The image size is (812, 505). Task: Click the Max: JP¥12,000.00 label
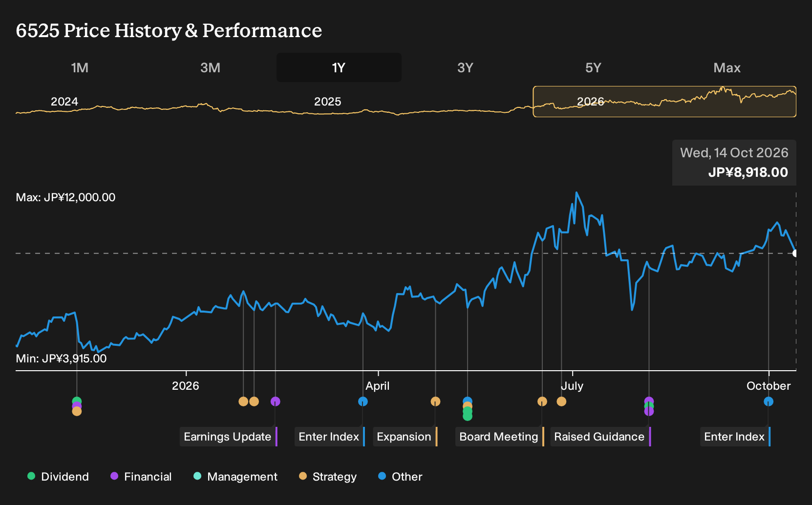coord(66,197)
